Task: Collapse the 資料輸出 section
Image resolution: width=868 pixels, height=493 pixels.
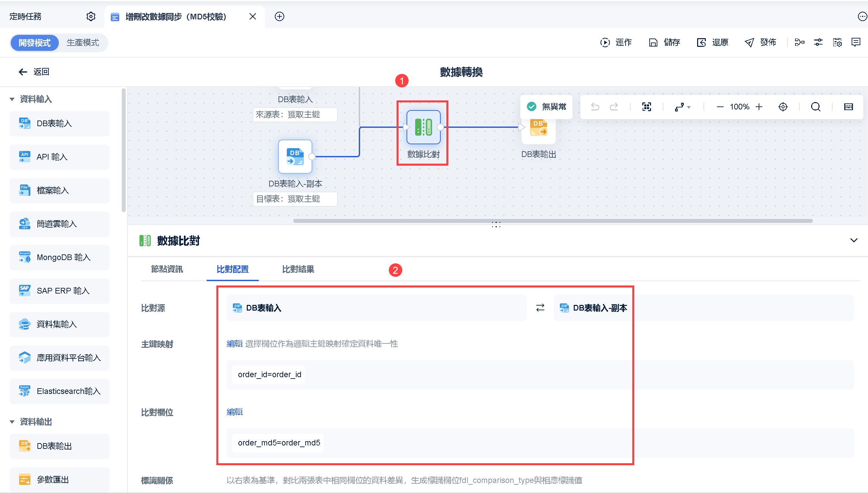Action: [x=12, y=422]
